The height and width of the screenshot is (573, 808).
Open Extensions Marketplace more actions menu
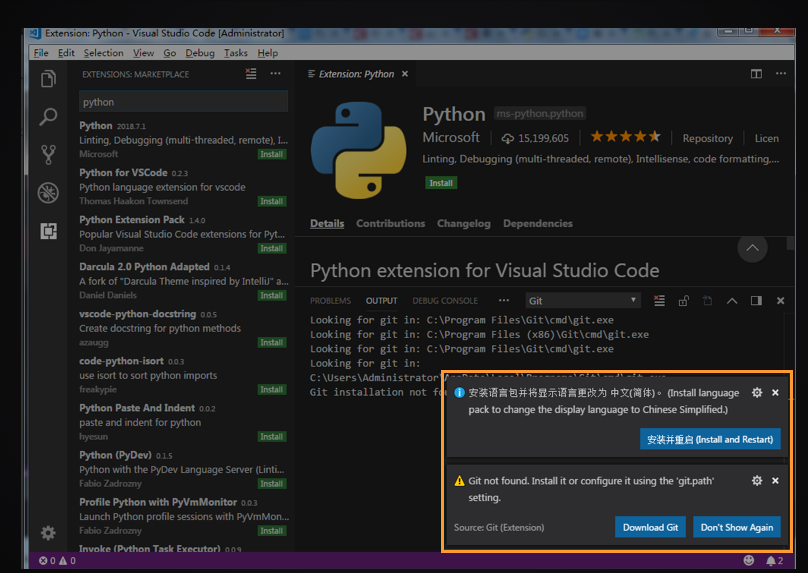tap(276, 74)
